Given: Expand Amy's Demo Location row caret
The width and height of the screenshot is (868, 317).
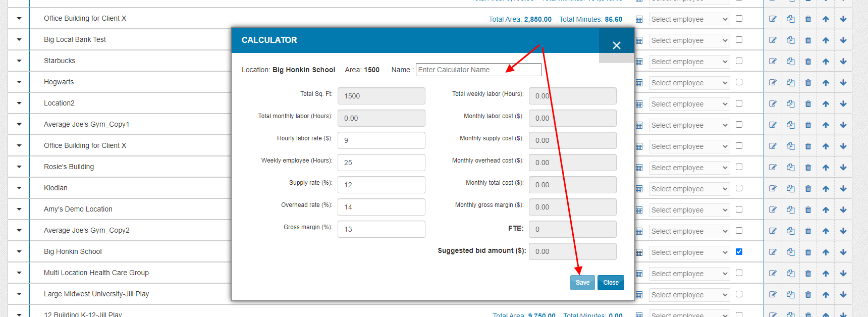Looking at the screenshot, I should coord(19,209).
